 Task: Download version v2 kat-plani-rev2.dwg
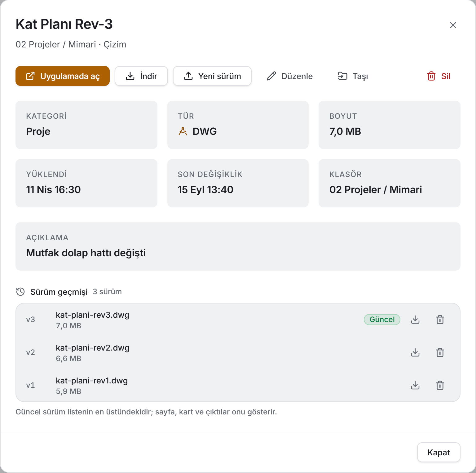[x=415, y=352]
